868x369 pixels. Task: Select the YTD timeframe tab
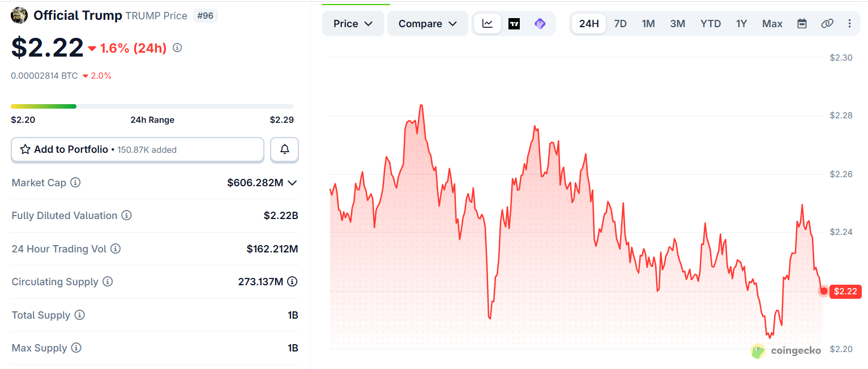click(x=711, y=24)
